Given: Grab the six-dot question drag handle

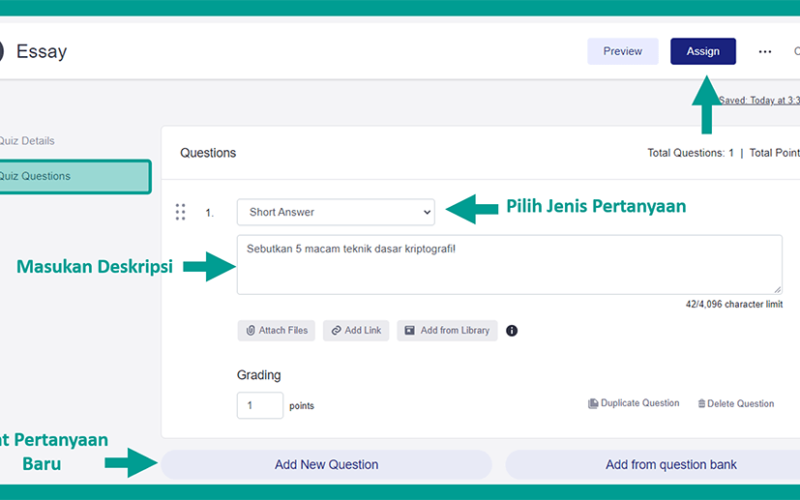Looking at the screenshot, I should pos(180,212).
